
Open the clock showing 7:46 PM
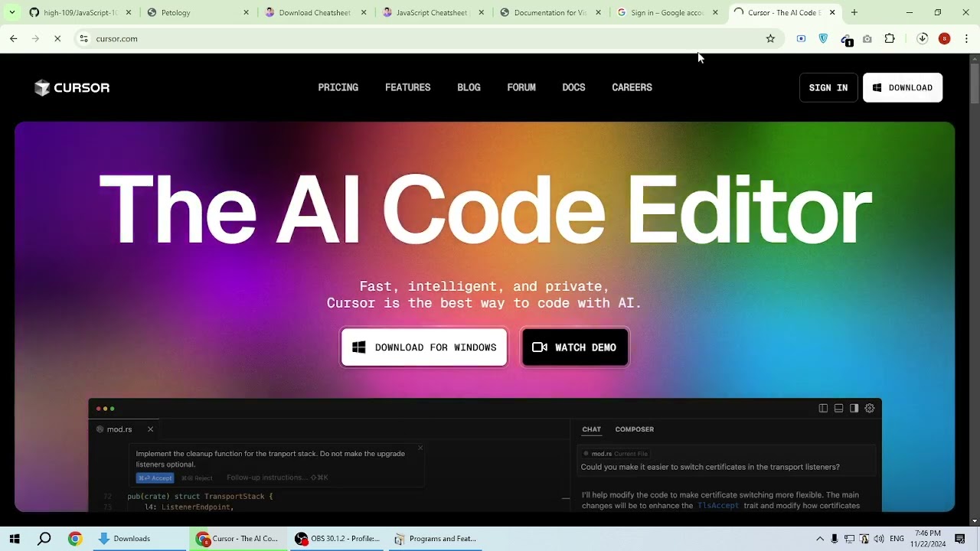[x=928, y=539]
